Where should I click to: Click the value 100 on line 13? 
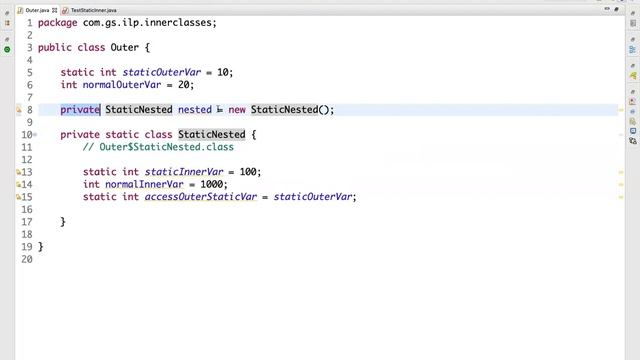[248, 172]
